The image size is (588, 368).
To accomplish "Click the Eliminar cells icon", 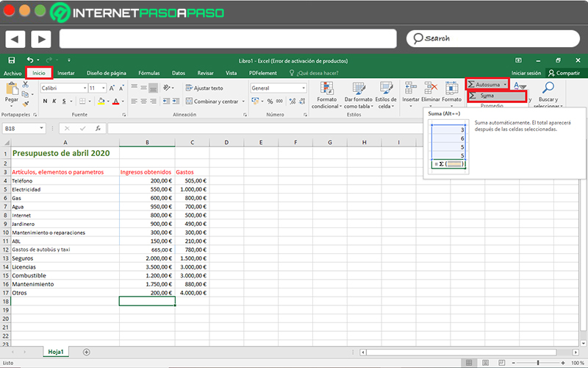I will point(431,89).
